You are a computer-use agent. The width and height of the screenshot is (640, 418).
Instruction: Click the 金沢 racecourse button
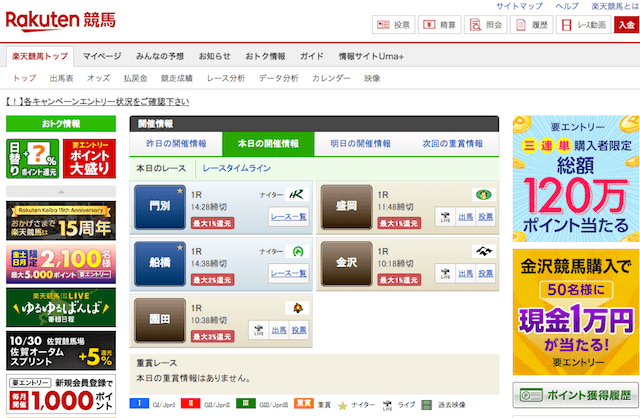[x=347, y=263]
